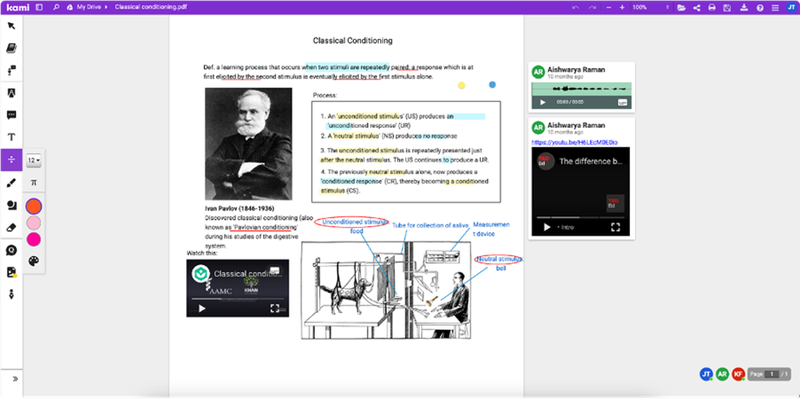Select the Shapes tool
Screen dimensions: 800x399
point(11,205)
